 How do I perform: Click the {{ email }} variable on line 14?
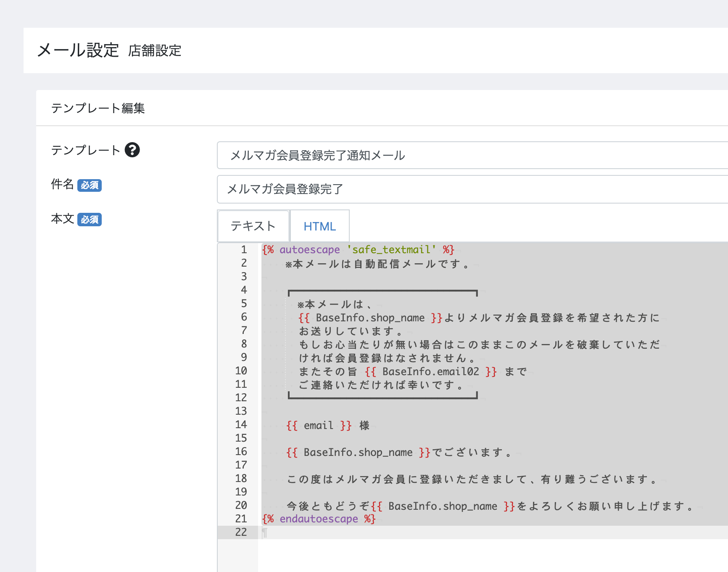(x=319, y=426)
